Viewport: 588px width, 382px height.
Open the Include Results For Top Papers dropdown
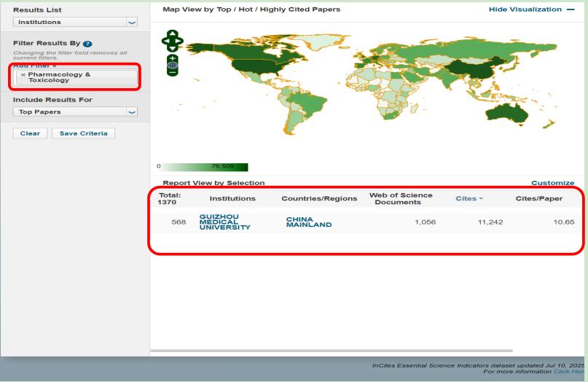tap(75, 112)
